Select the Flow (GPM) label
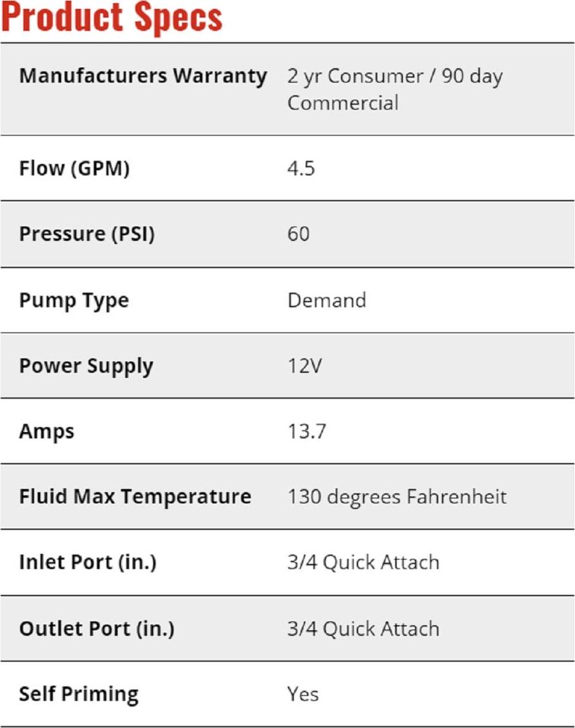The image size is (575, 728). pyautogui.click(x=74, y=168)
